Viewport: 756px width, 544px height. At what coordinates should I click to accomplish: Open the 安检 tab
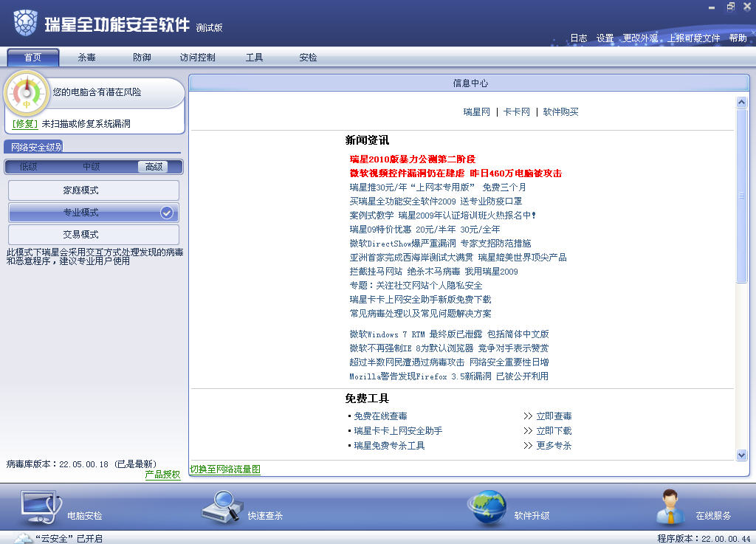[308, 58]
